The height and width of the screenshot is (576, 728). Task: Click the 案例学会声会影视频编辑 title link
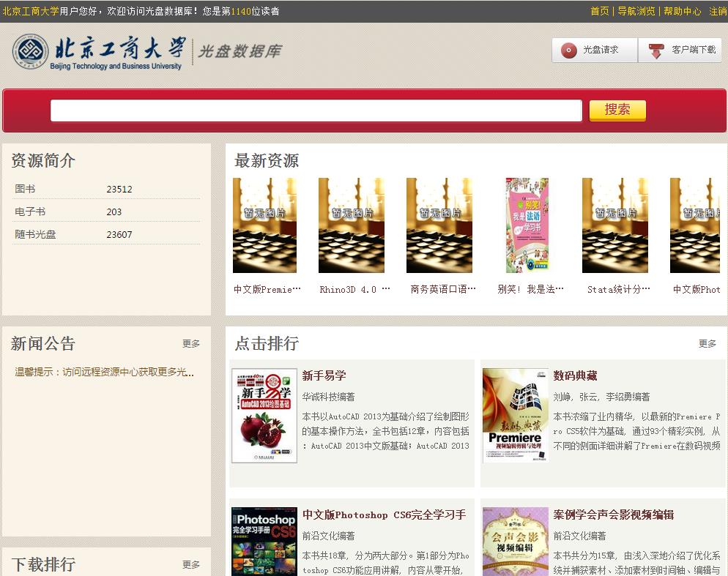[x=613, y=515]
